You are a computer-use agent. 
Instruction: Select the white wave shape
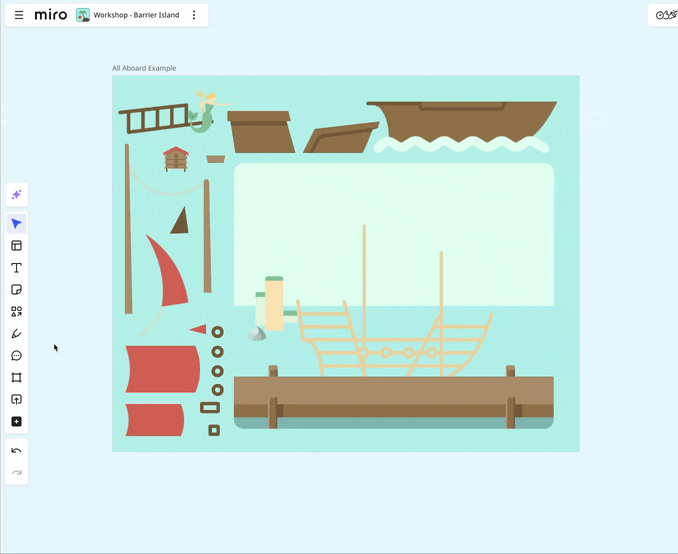click(x=461, y=144)
